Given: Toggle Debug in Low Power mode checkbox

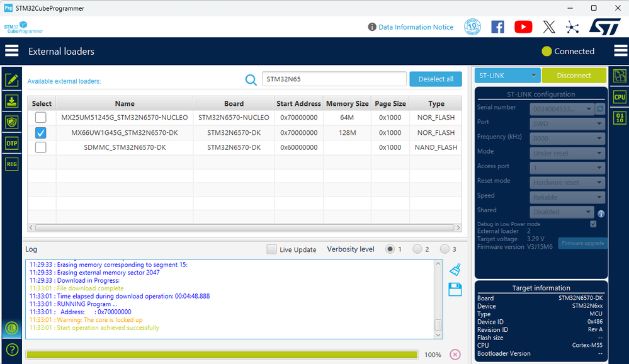Looking at the screenshot, I should pyautogui.click(x=593, y=224).
